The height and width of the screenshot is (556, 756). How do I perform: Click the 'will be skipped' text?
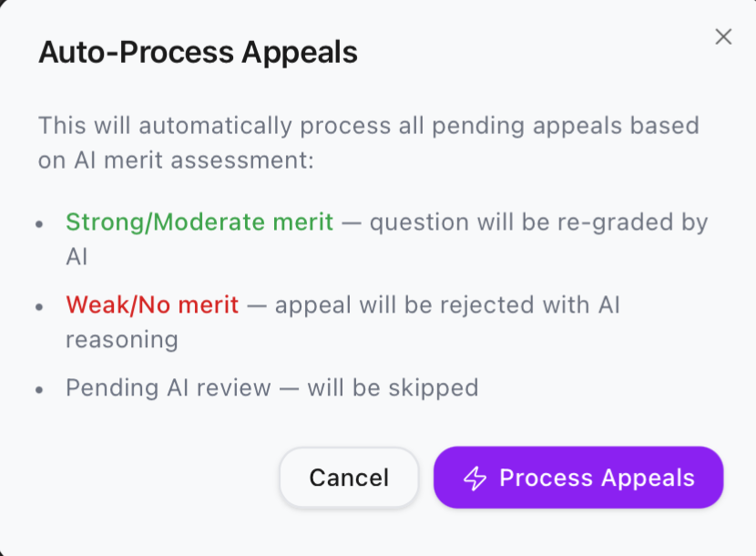pos(393,387)
